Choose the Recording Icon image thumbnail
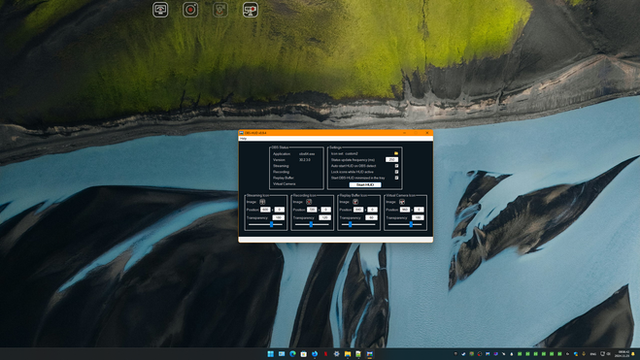 tap(309, 202)
